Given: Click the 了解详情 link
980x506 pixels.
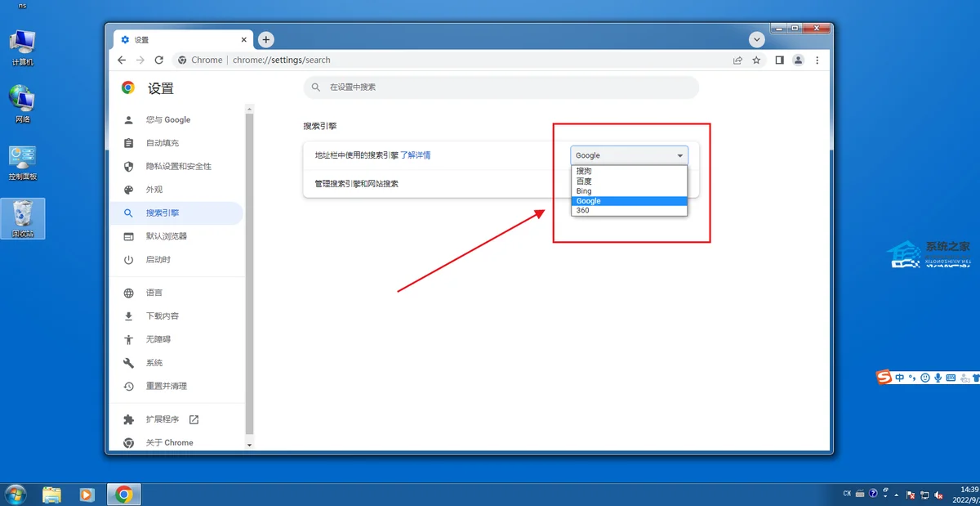Looking at the screenshot, I should [416, 155].
